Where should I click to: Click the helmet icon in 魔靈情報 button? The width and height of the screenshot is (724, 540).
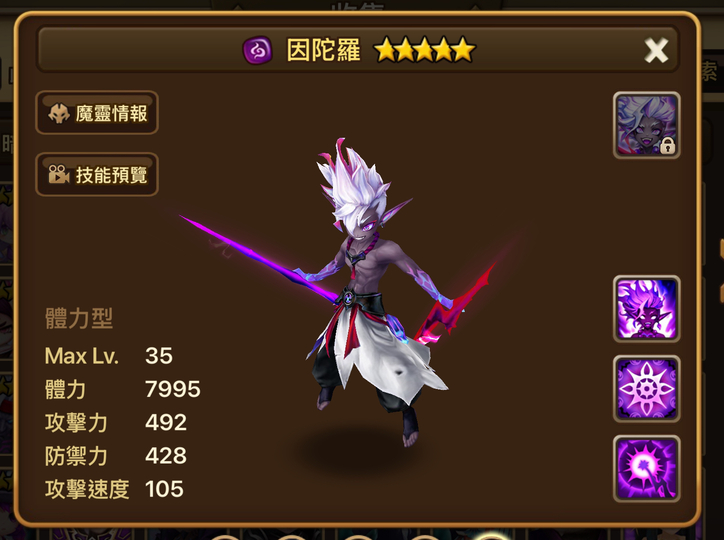(x=59, y=113)
